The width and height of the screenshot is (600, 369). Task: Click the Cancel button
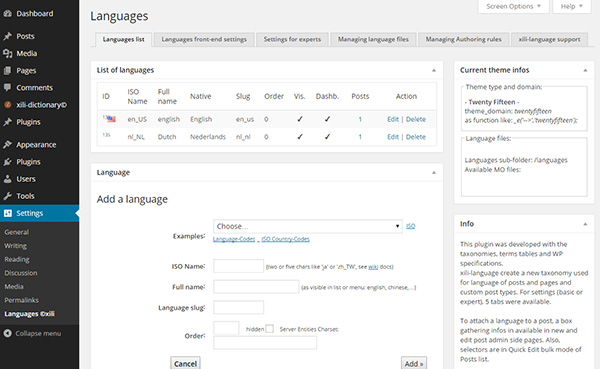pyautogui.click(x=185, y=363)
